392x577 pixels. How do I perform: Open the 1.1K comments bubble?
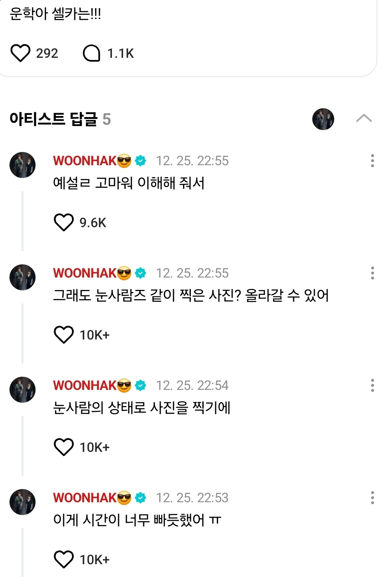click(x=92, y=53)
